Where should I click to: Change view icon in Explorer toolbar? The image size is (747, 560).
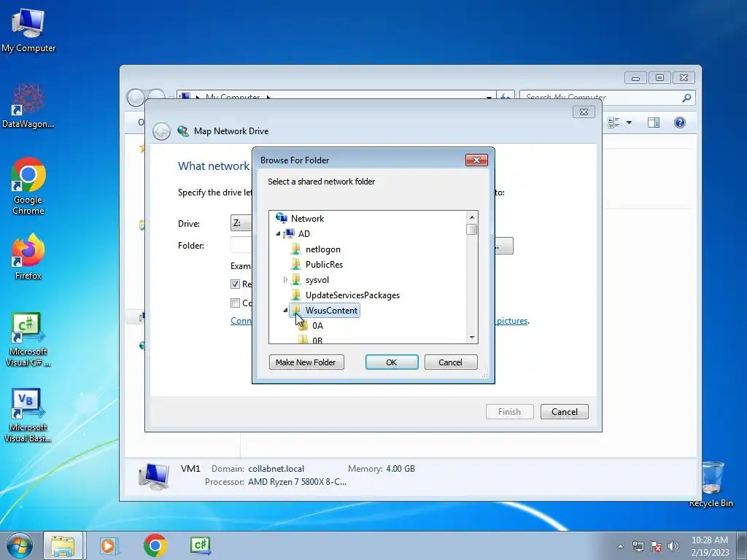coord(614,122)
